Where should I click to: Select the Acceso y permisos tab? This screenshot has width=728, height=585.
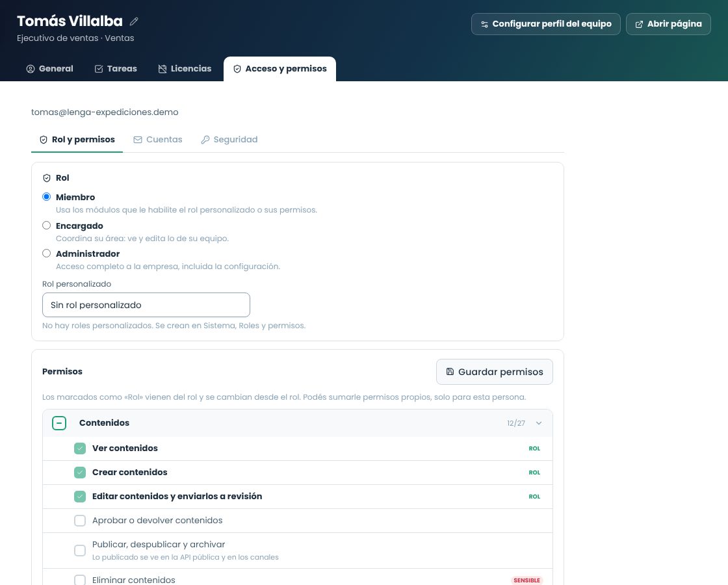pyautogui.click(x=280, y=69)
